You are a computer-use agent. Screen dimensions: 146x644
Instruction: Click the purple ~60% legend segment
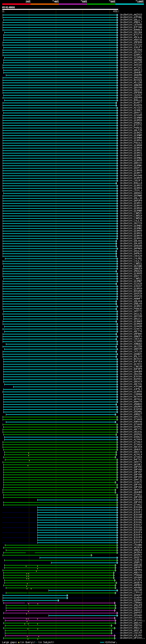click(73, 4)
